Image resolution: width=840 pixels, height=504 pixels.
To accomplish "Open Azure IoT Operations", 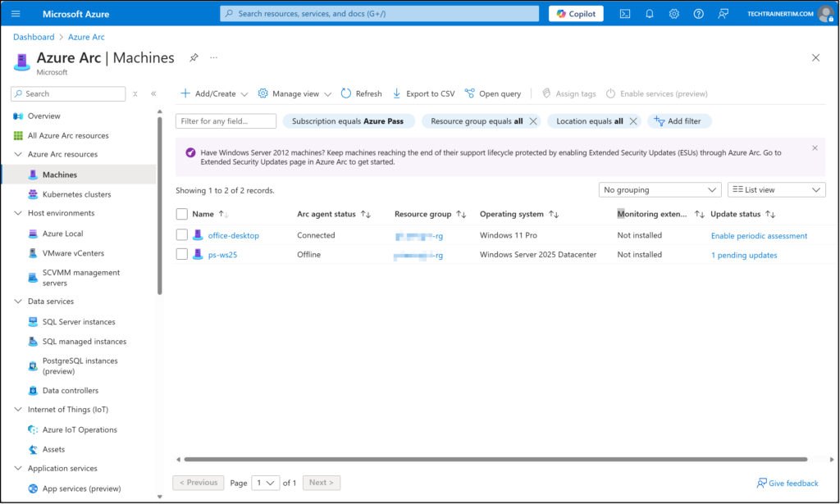I will 80,429.
